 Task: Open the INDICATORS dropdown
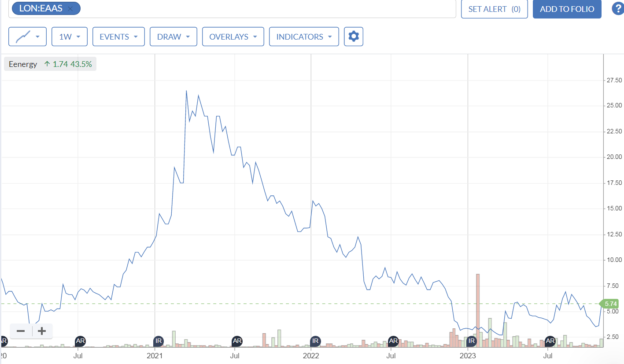click(304, 37)
